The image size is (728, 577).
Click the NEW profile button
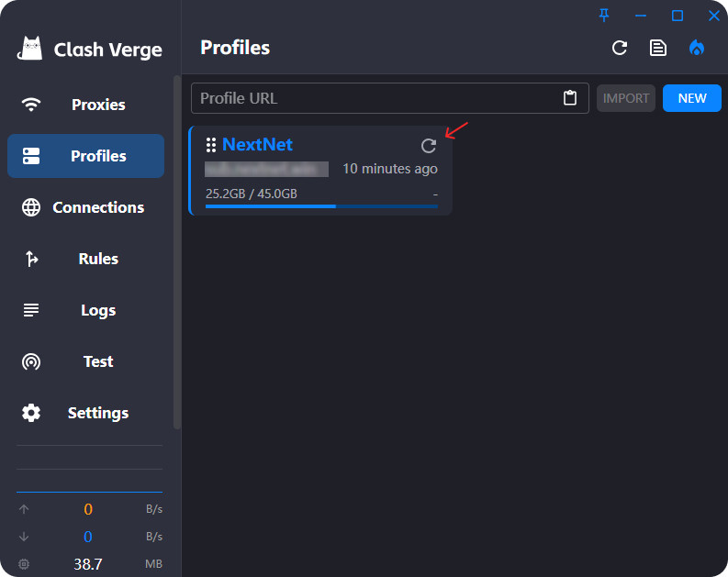pos(692,98)
